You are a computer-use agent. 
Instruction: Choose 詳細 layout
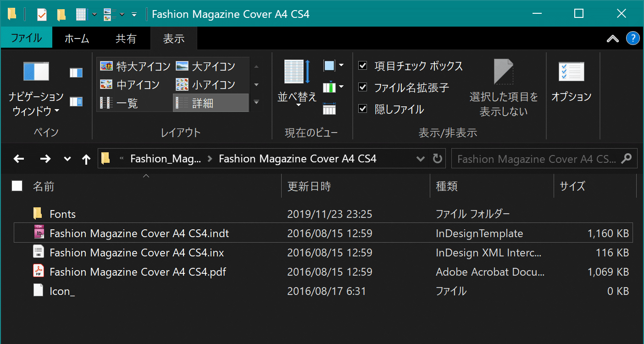coord(211,103)
